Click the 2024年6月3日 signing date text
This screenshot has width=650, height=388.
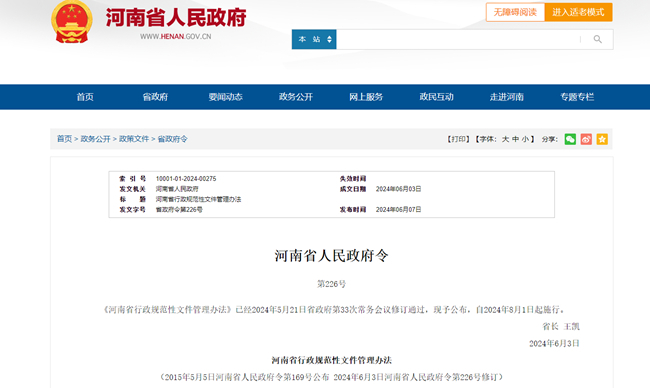[554, 343]
